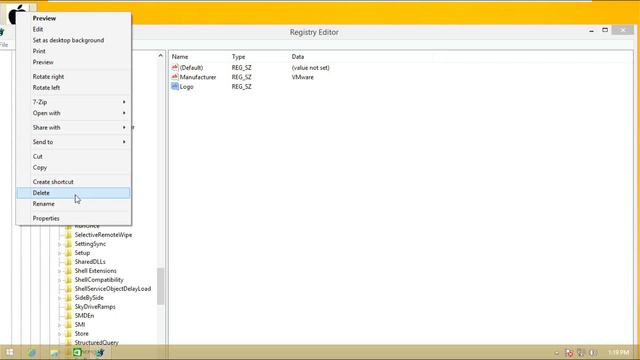
Task: Click the (Default) string value icon
Action: pos(175,67)
